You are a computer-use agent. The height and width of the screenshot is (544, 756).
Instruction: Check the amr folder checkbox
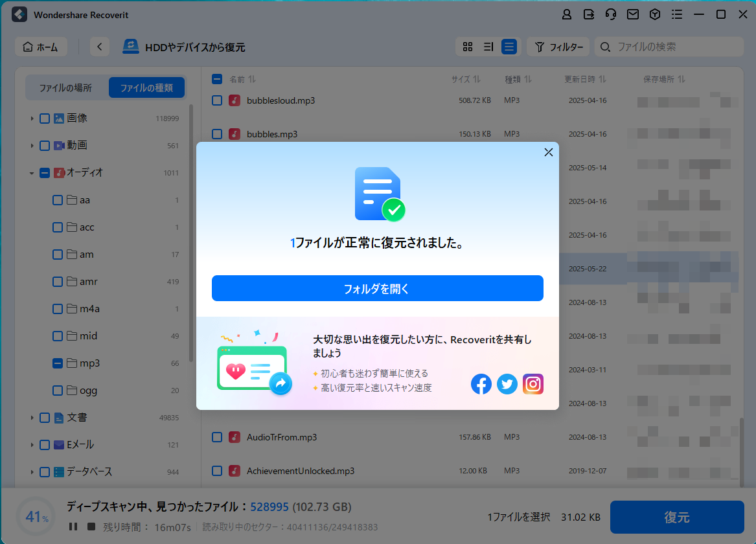tap(58, 282)
